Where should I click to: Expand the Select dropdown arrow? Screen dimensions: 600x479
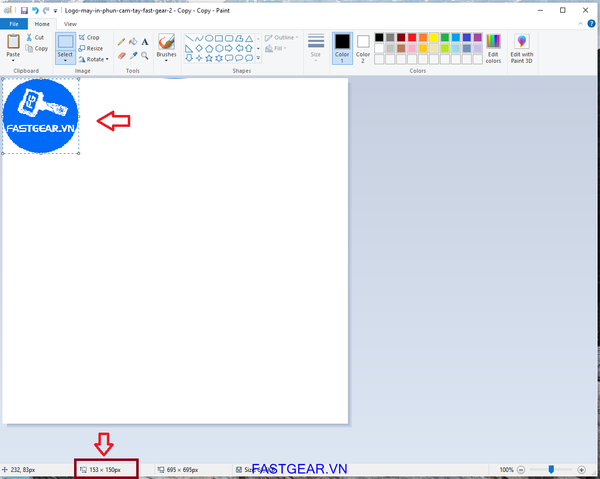[65, 60]
